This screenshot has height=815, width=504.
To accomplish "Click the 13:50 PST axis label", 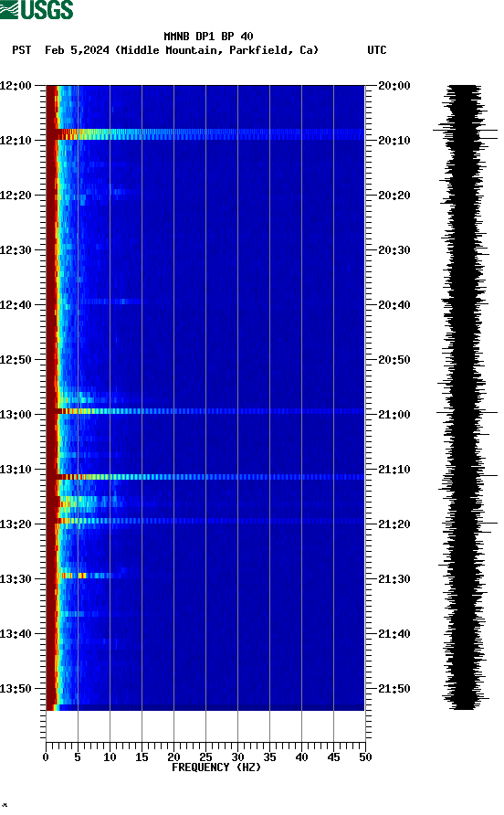I will (x=16, y=689).
